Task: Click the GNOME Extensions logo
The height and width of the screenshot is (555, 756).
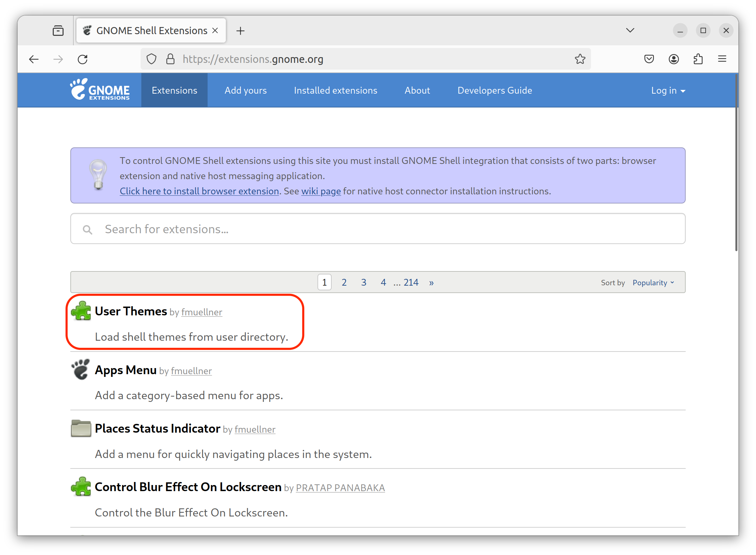Action: click(100, 90)
